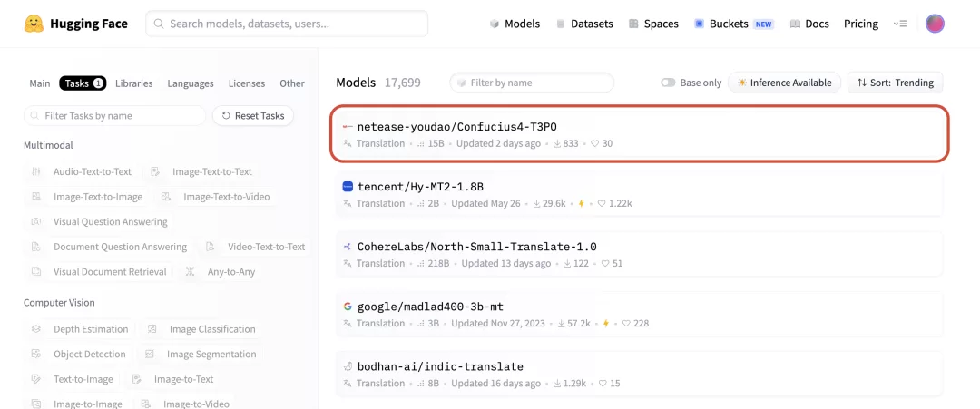
Task: Click the heart icon on Confucius4-T3PO row
Action: (x=595, y=143)
